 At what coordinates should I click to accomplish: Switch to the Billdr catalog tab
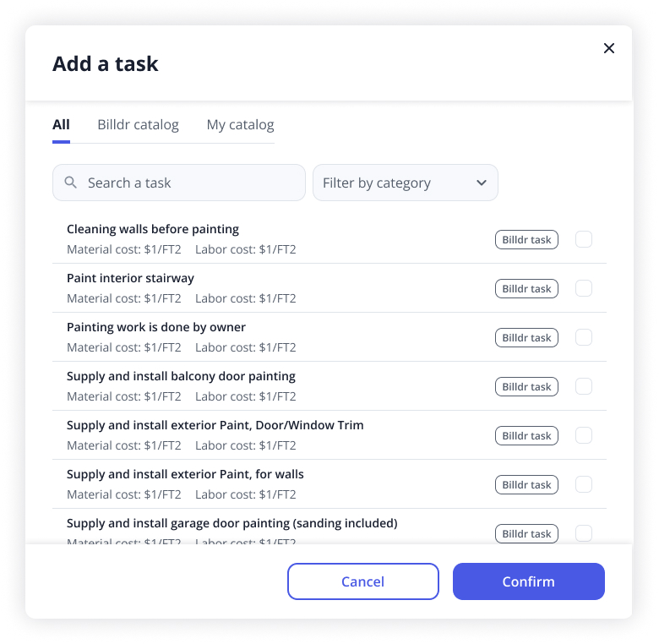(x=138, y=125)
